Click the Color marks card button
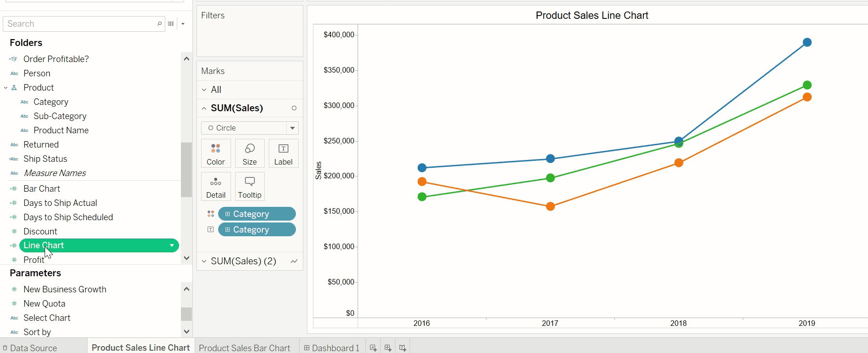 point(215,154)
